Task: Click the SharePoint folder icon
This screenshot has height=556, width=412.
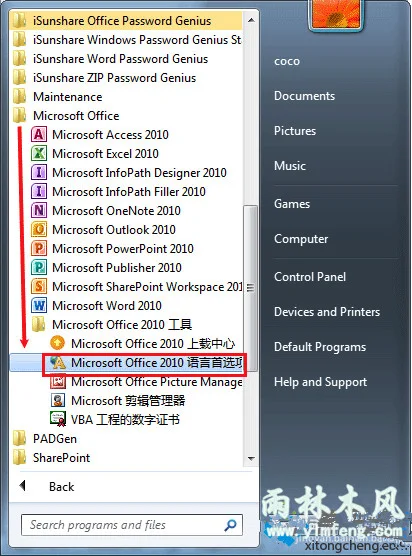Action: click(x=20, y=458)
